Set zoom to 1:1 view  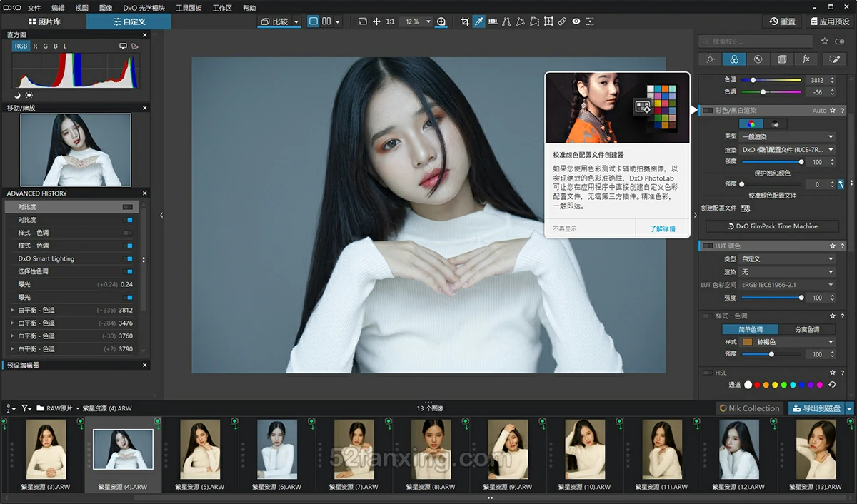click(390, 21)
